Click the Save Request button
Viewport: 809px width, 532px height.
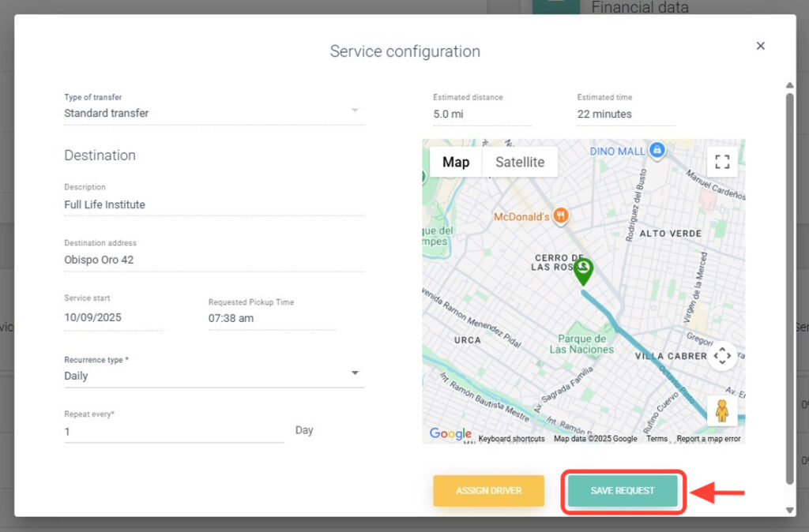coord(623,491)
